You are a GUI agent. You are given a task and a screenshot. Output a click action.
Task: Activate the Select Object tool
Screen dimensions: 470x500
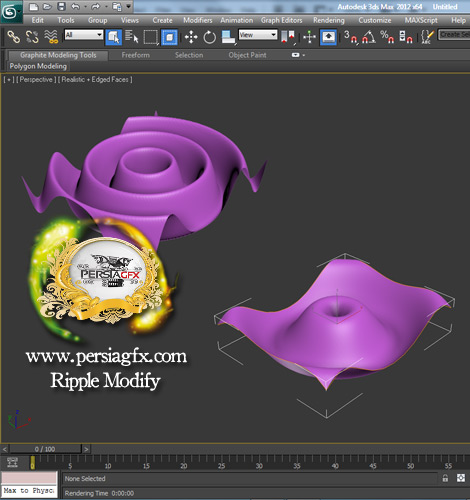coord(113,37)
